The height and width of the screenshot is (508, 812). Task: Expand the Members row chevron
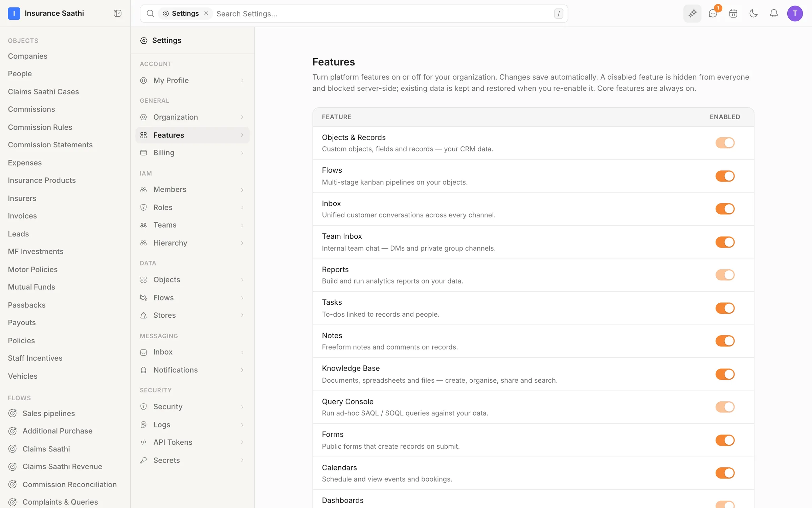pos(242,190)
